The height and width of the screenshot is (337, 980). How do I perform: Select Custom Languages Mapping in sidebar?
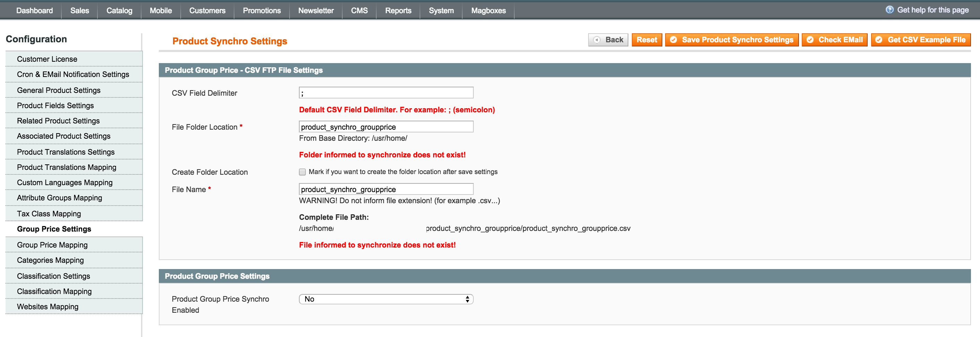pyautogui.click(x=74, y=182)
